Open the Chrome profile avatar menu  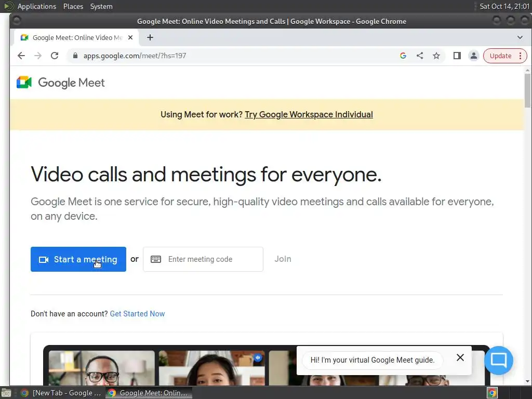coord(474,56)
